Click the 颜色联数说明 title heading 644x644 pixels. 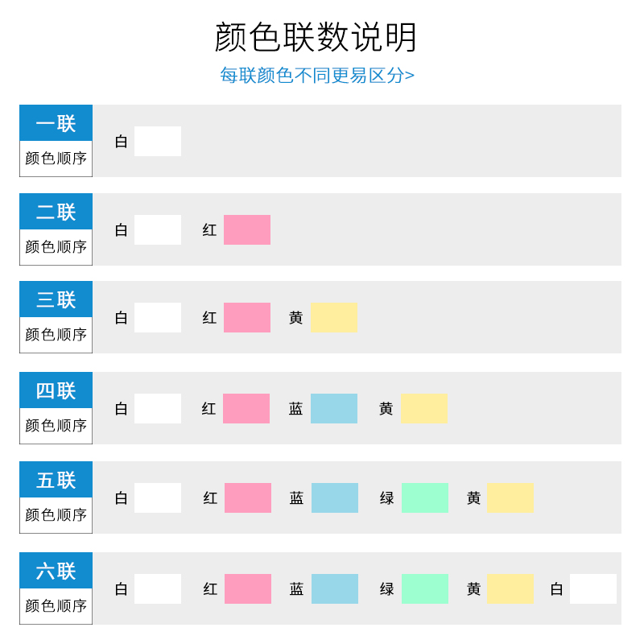316,37
